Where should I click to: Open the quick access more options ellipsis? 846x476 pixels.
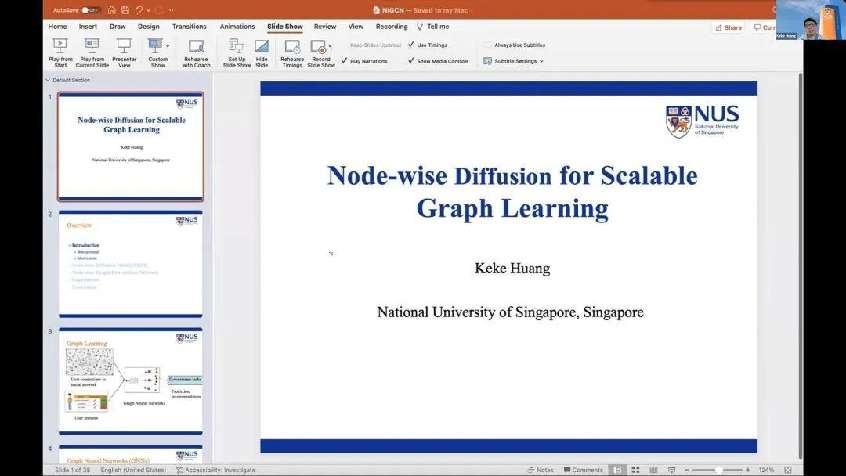point(172,10)
